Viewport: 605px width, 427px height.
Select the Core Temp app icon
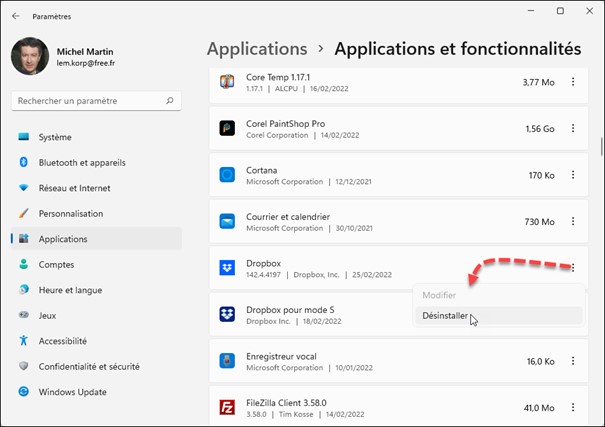click(x=227, y=82)
